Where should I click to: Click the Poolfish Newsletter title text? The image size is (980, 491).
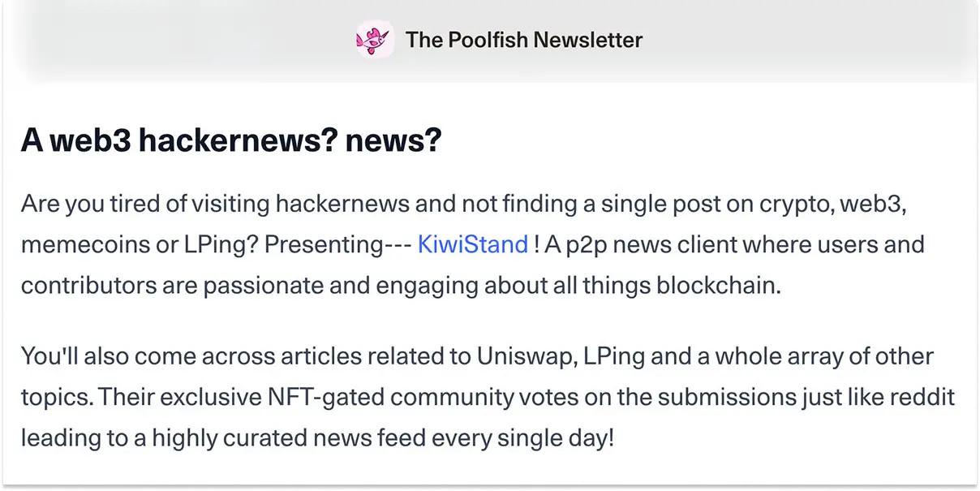pos(523,40)
